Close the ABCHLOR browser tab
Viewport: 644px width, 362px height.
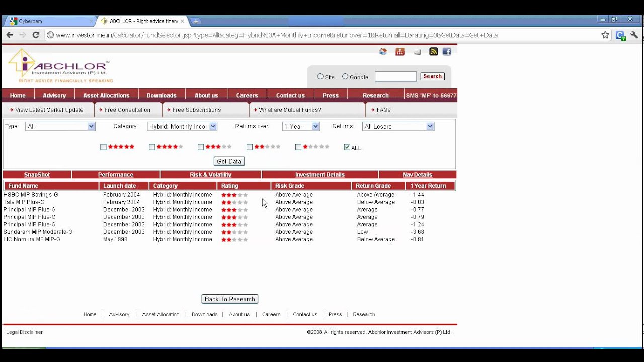[182, 21]
